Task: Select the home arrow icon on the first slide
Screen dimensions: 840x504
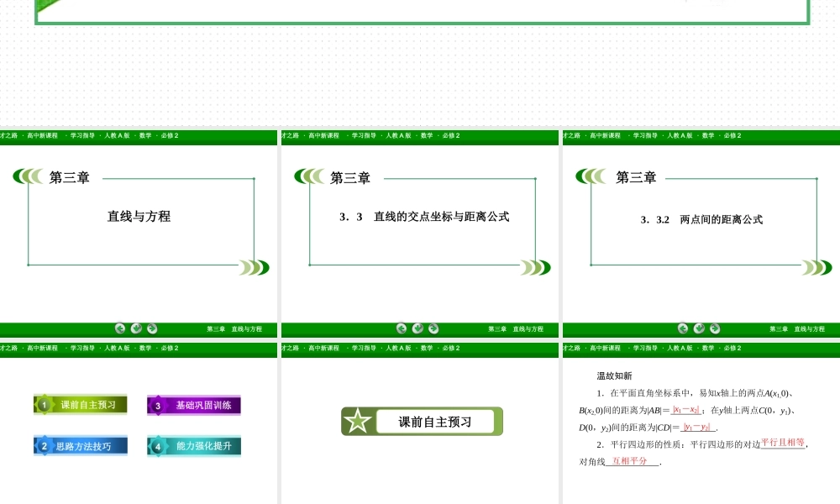Action: pos(137,328)
